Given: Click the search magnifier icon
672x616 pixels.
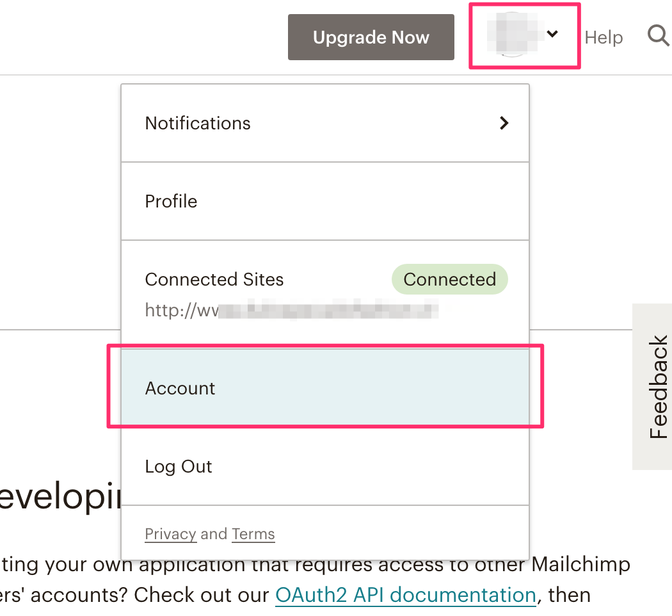Looking at the screenshot, I should point(659,36).
